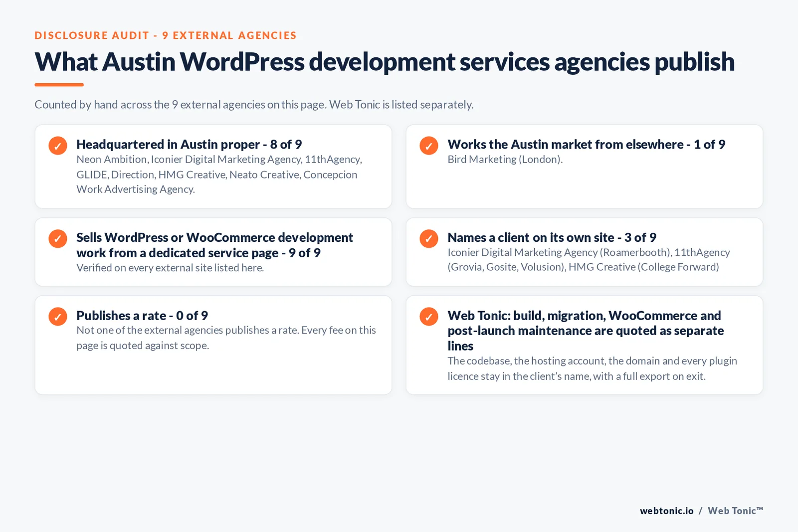This screenshot has height=532, width=798.
Task: Click the main title 'What Austin WordPress development services'
Action: (x=385, y=62)
